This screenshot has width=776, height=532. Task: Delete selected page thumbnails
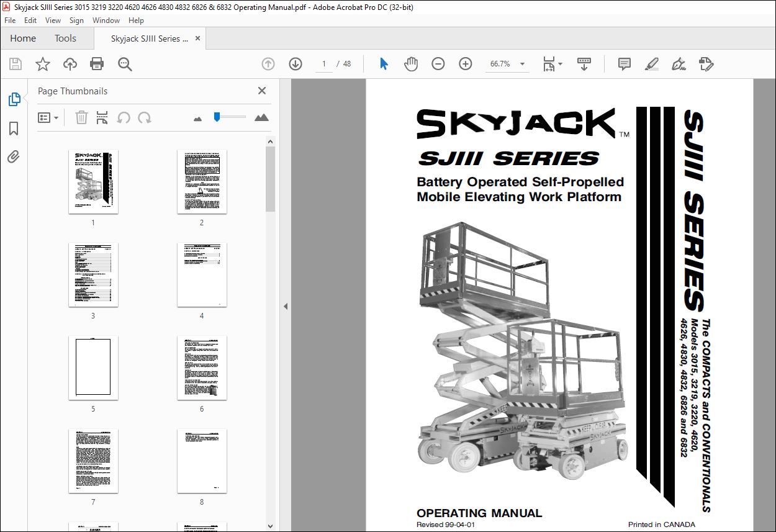point(81,117)
